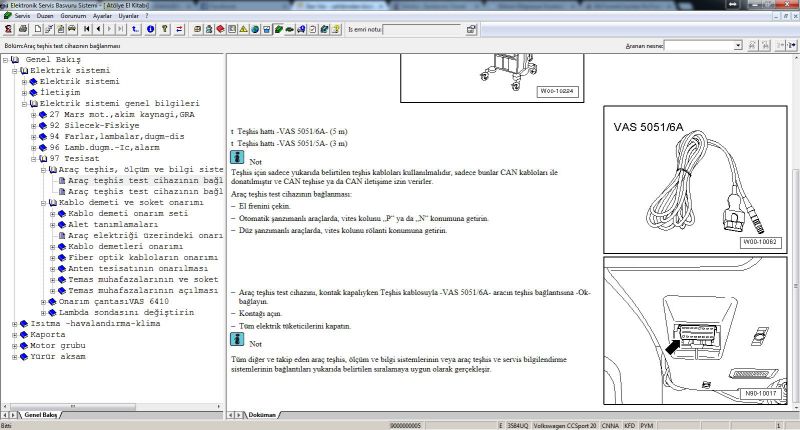Image resolution: width=800 pixels, height=430 pixels.
Task: Click the red book toolbar icon
Action: click(x=220, y=29)
